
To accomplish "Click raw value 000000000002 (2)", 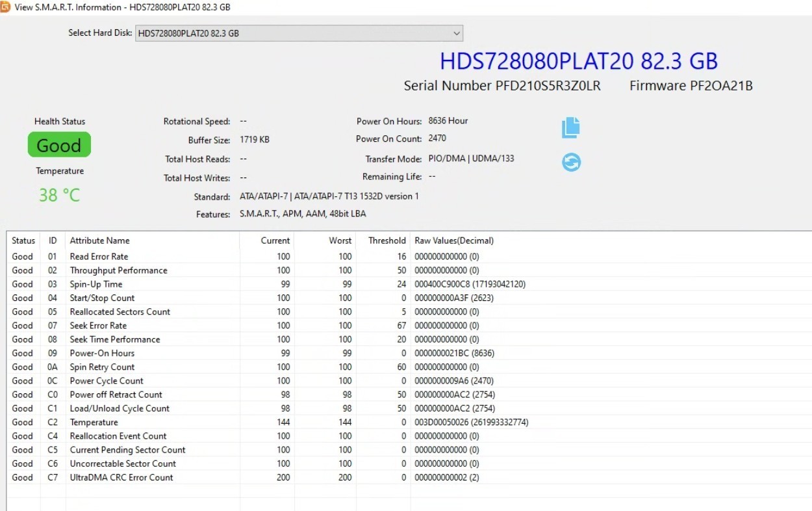I will (x=447, y=477).
